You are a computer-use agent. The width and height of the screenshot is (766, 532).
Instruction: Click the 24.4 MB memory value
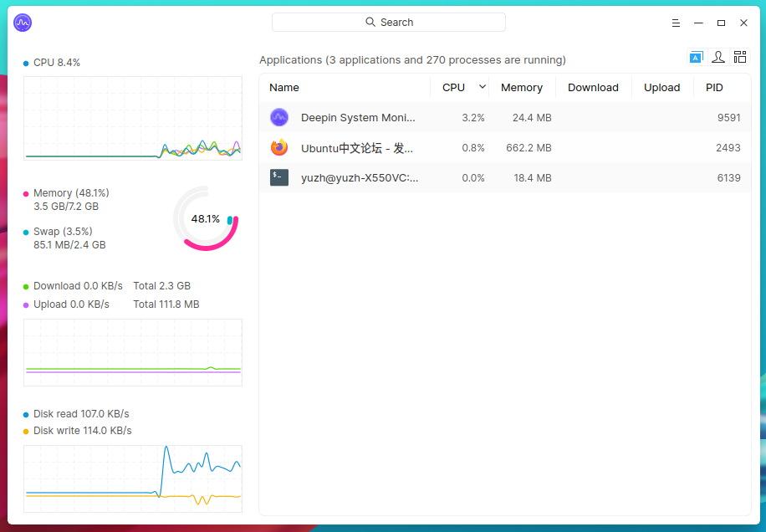click(x=532, y=118)
